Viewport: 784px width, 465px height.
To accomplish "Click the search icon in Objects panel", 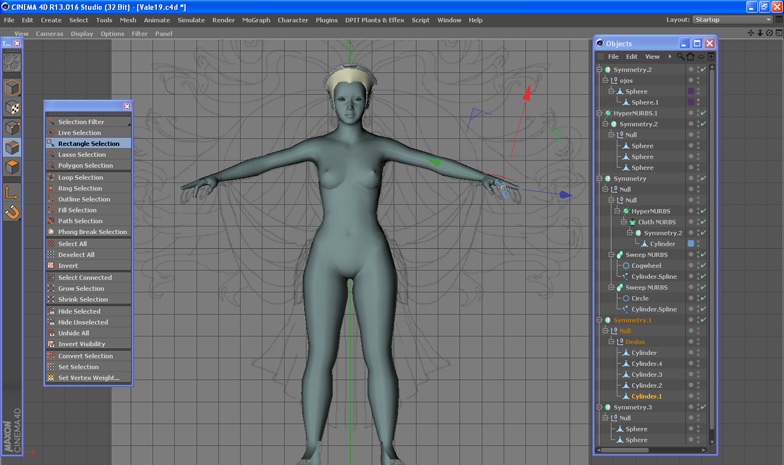I will (680, 57).
